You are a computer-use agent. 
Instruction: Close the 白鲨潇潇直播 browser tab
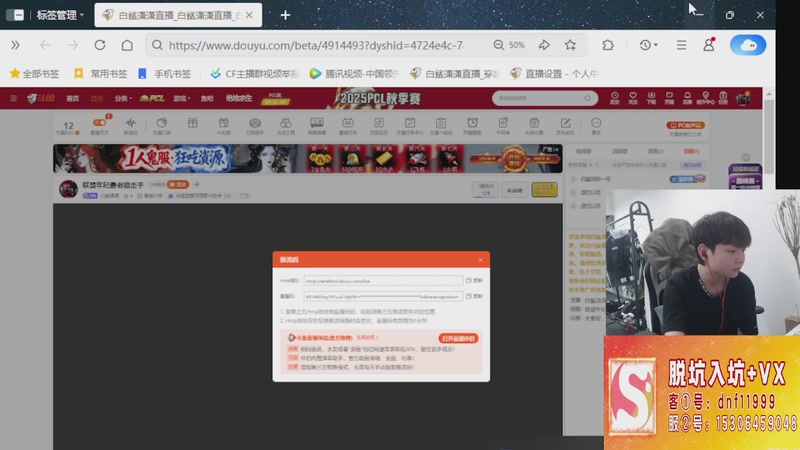click(x=249, y=15)
